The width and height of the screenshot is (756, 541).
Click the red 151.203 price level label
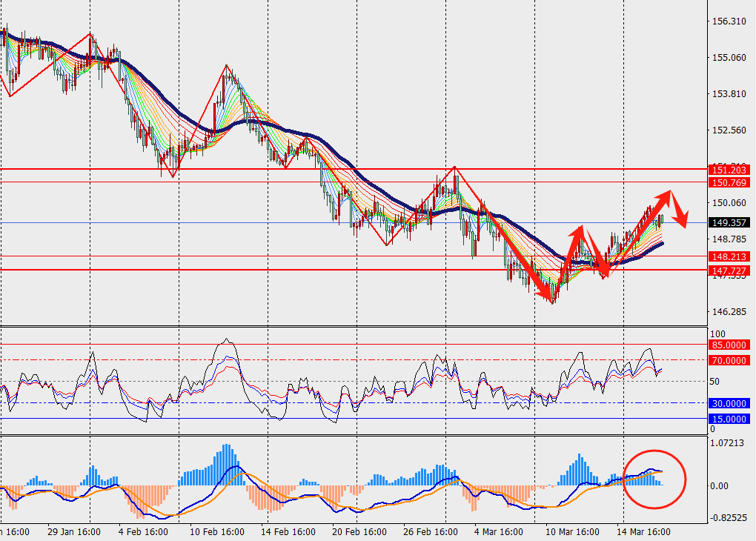727,169
